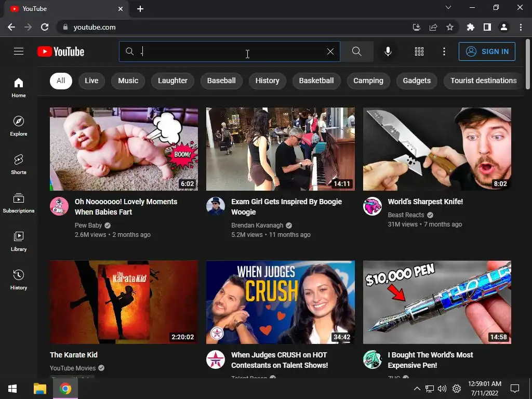
Task: Open History in sidebar
Action: click(19, 280)
